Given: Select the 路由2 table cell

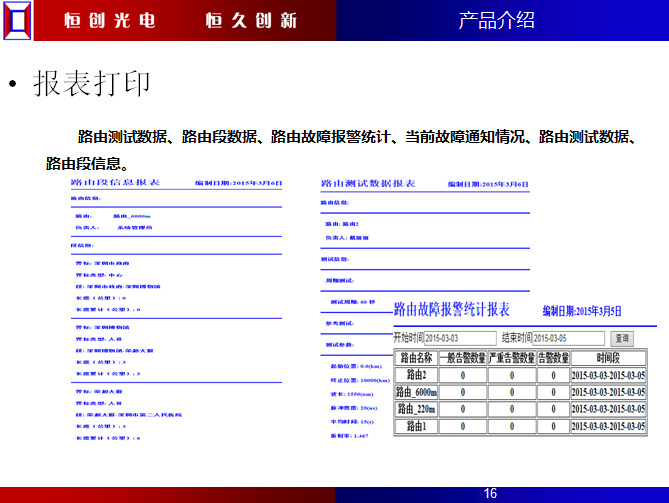Looking at the screenshot, I should point(416,375).
